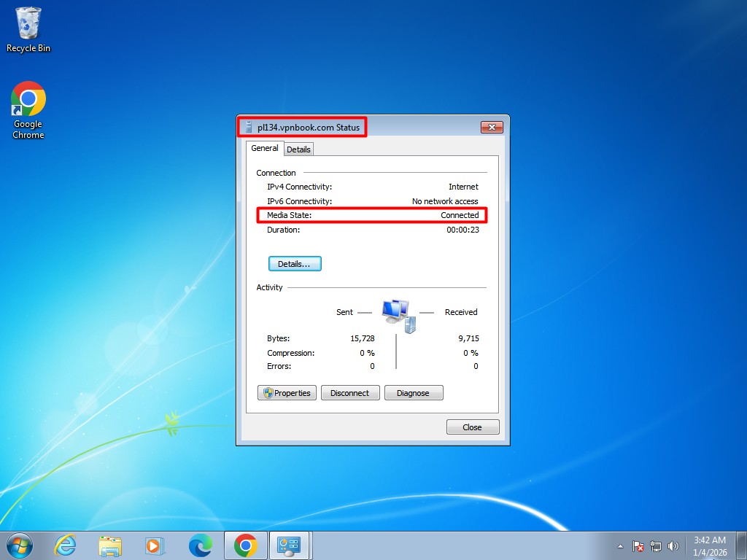Select the active network status window in taskbar
The image size is (747, 560).
(290, 545)
